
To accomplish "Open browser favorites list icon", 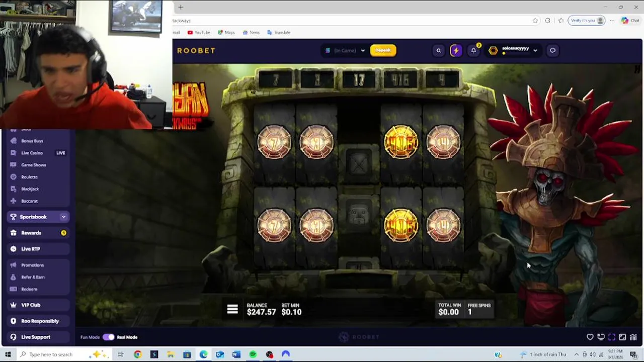I will pyautogui.click(x=561, y=21).
